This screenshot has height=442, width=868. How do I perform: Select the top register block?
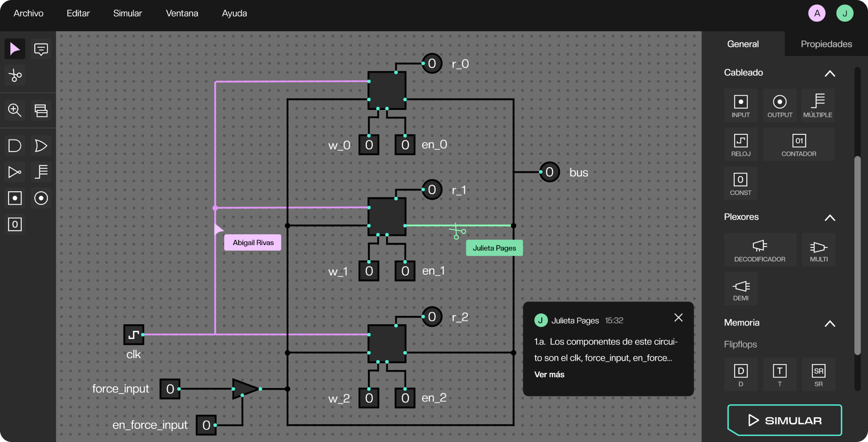[x=387, y=90]
